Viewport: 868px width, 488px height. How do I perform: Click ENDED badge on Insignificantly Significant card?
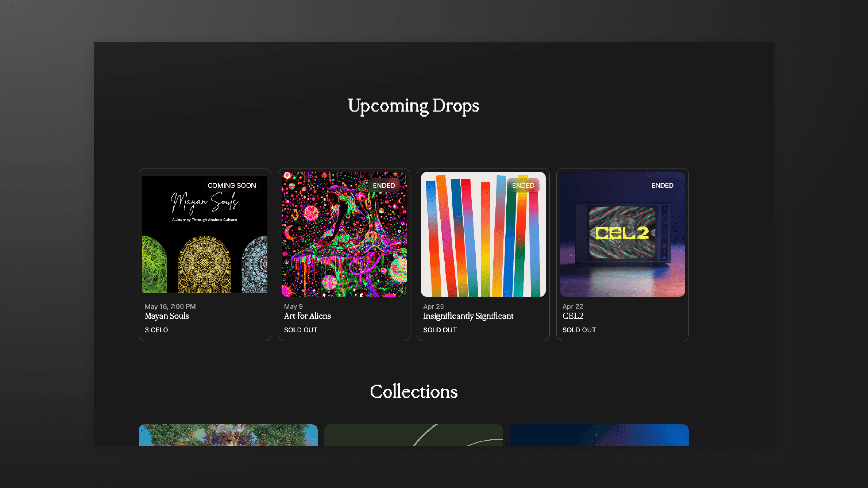click(523, 185)
